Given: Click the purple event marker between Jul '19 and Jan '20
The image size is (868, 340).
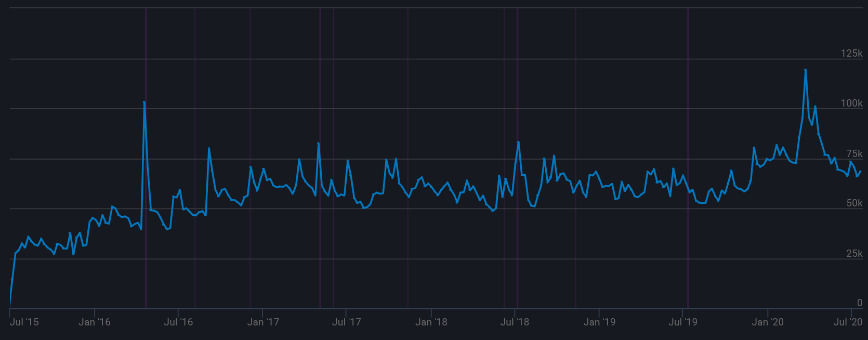Looking at the screenshot, I should coord(688,156).
